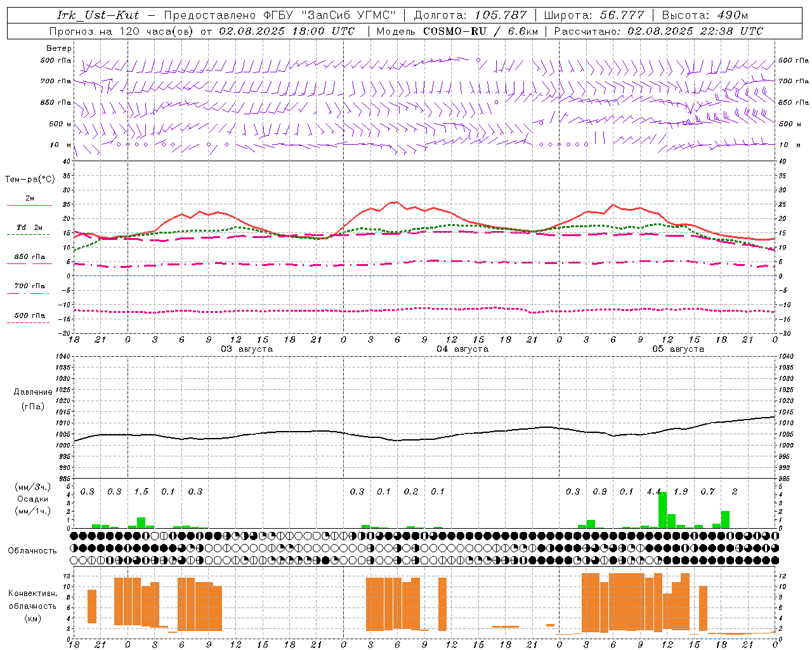Click the red 2м temperature legend line
The width and height of the screenshot is (812, 650).
(29, 205)
